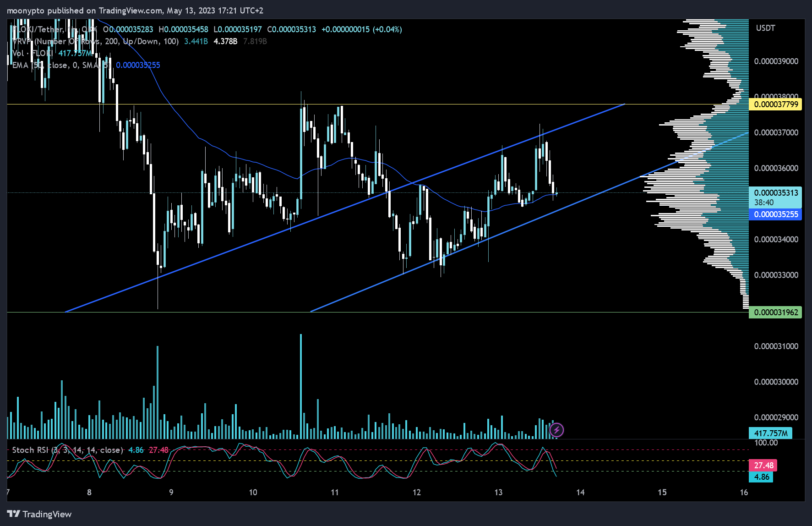The width and height of the screenshot is (812, 526).
Task: Click the blue EMA label 0.000035255
Action: pos(776,214)
